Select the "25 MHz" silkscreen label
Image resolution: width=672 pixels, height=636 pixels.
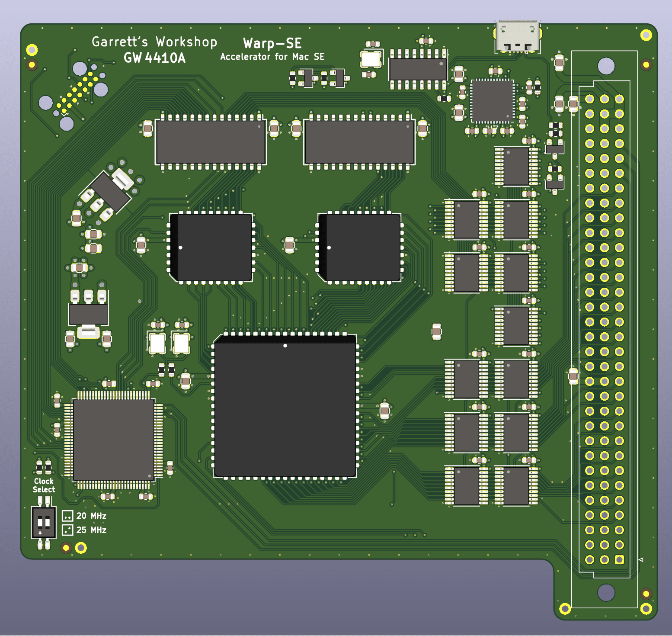[x=91, y=530]
